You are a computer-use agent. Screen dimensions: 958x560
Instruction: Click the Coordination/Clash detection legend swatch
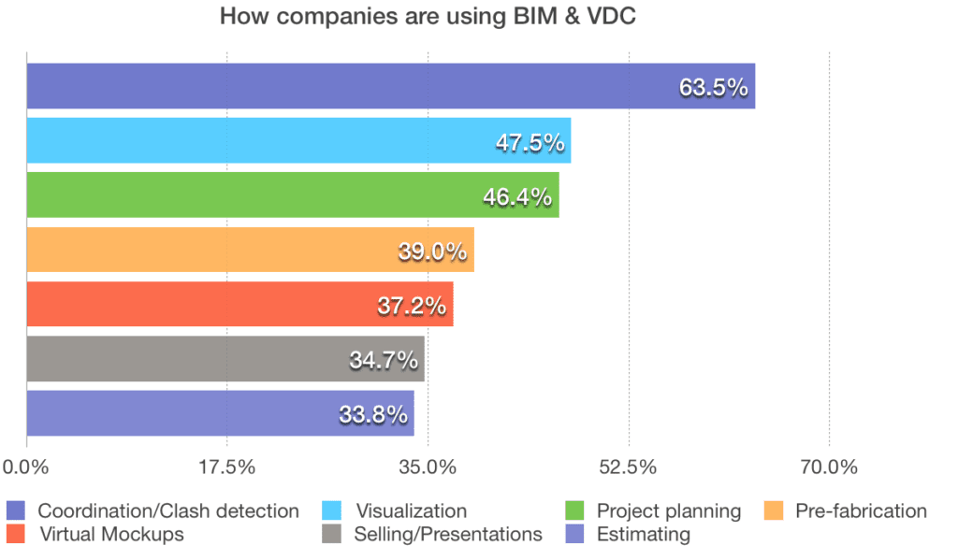[x=16, y=510]
